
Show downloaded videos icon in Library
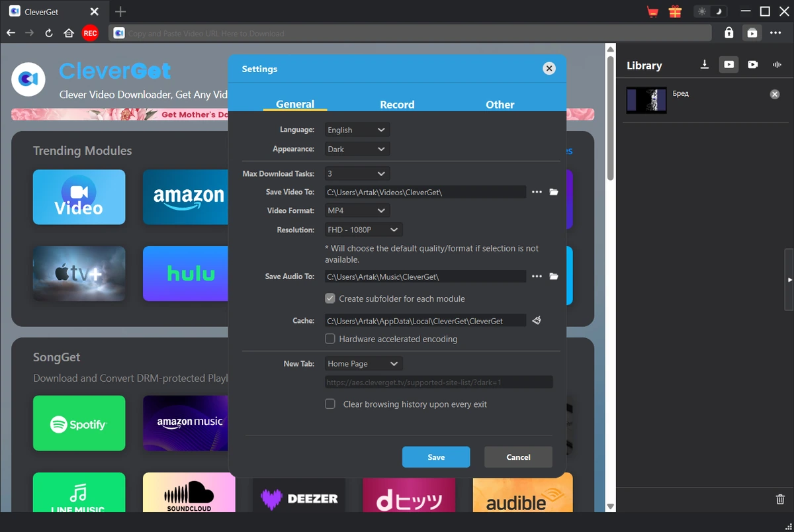click(728, 64)
